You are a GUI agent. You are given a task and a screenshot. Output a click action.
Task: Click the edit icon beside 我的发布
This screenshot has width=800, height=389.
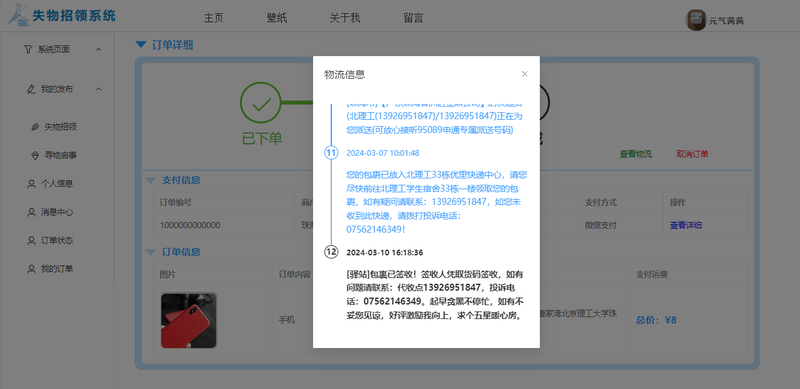tap(31, 89)
